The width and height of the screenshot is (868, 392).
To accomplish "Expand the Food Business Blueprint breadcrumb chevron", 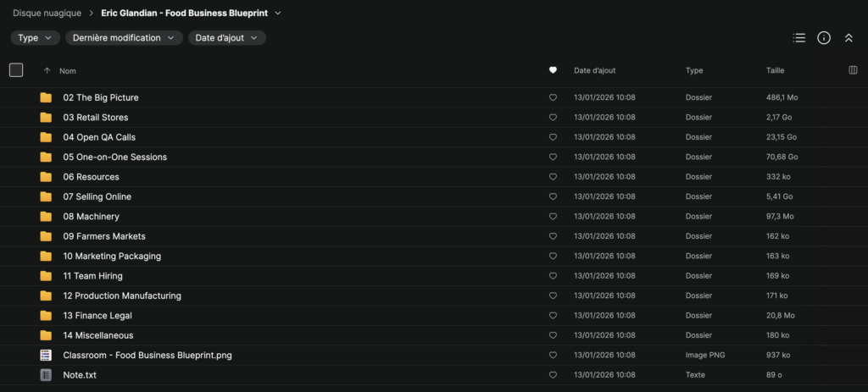I will (x=278, y=14).
